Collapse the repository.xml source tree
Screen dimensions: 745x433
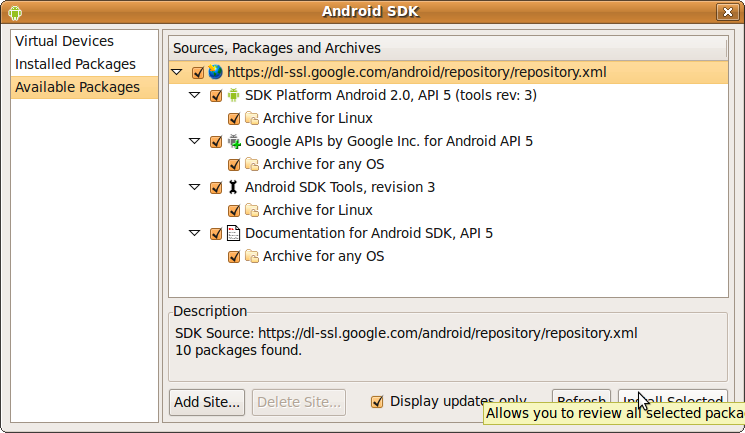177,73
